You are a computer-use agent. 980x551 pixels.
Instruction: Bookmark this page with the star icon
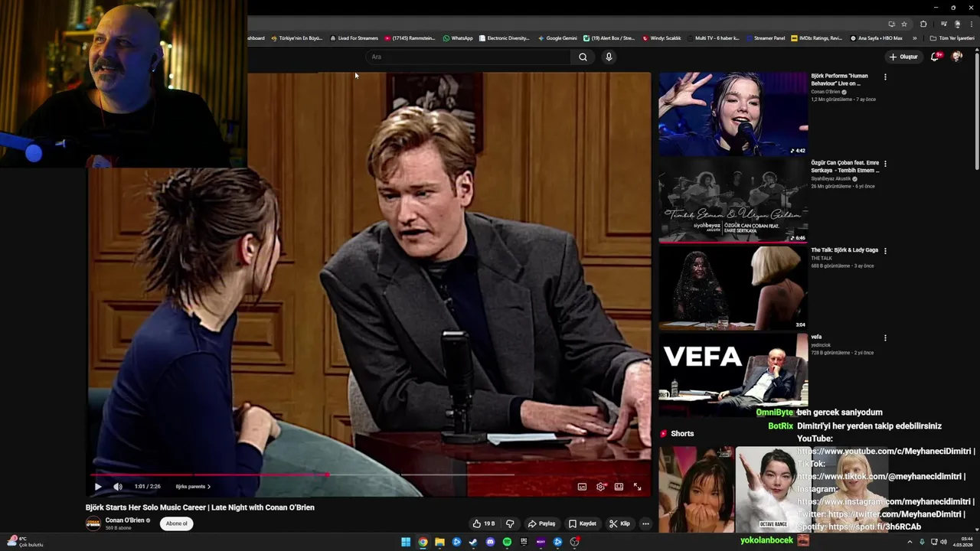tap(904, 24)
